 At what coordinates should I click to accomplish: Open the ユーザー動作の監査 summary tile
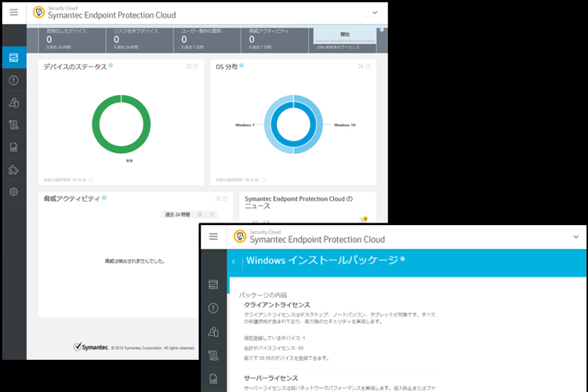point(207,40)
